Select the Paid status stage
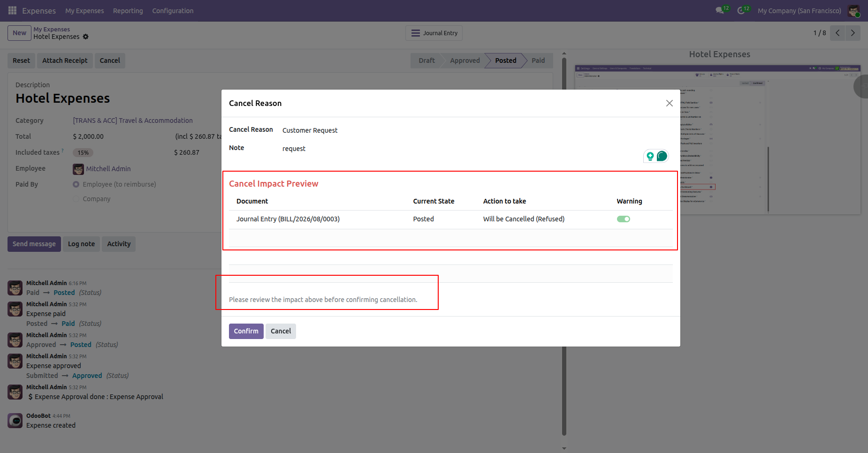Viewport: 868px width, 453px height. pos(538,60)
